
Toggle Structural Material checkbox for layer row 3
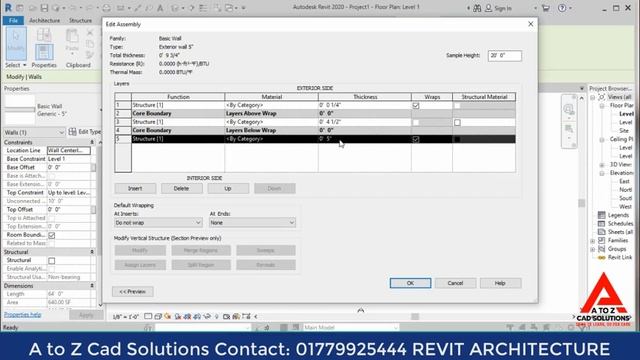coord(457,122)
